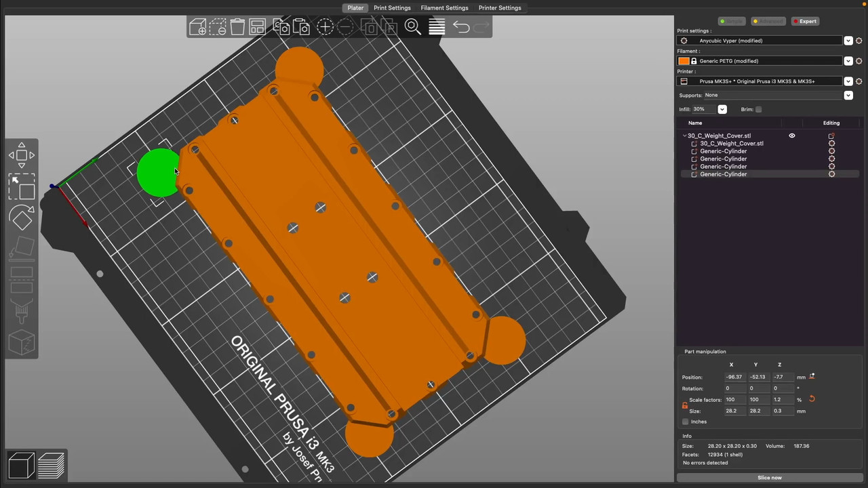Click the orange filament color swatch
868x488 pixels.
tap(684, 61)
